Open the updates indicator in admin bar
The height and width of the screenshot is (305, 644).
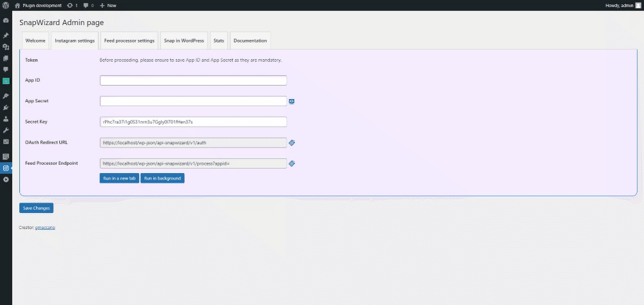click(72, 5)
